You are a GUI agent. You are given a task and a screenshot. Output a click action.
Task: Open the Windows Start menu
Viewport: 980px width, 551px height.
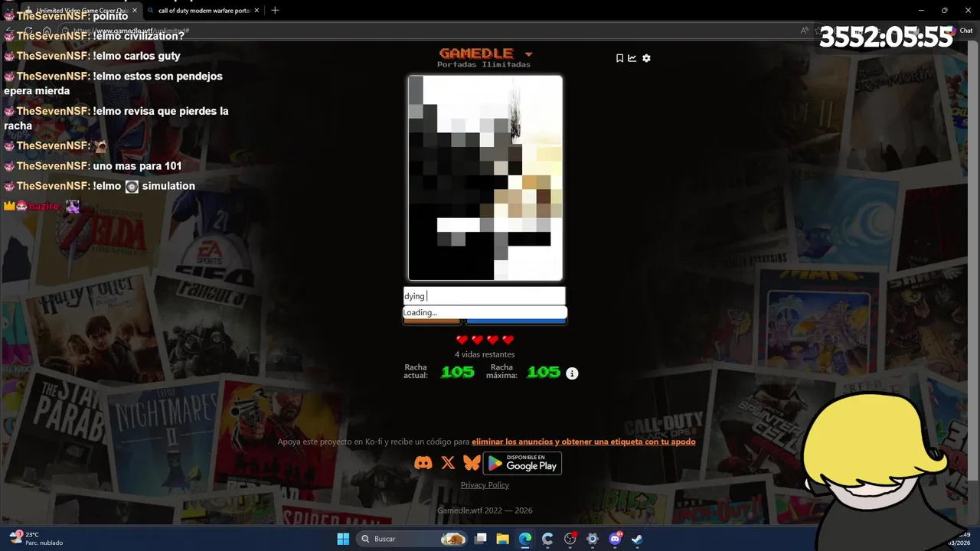tap(343, 539)
